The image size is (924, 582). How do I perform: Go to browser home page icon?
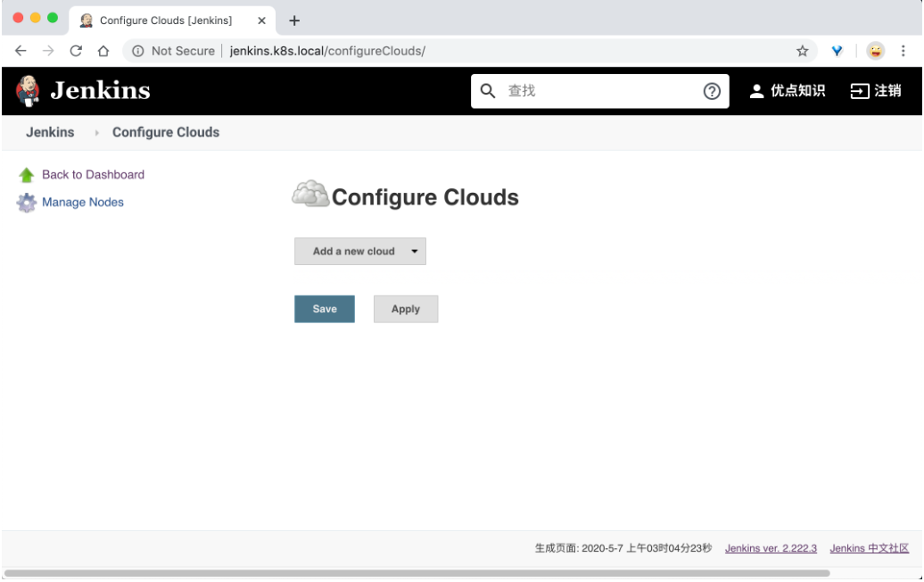click(x=103, y=51)
